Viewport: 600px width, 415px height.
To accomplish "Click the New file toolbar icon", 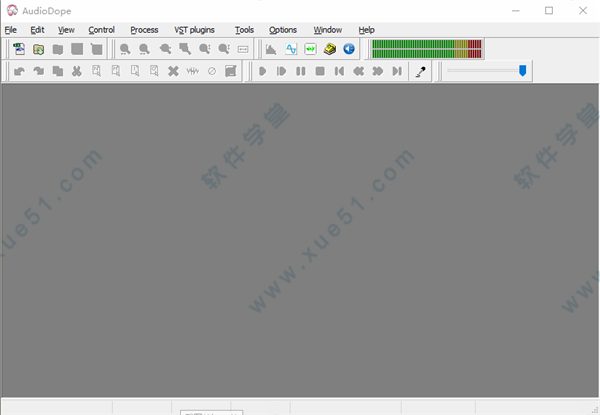I will (x=19, y=49).
